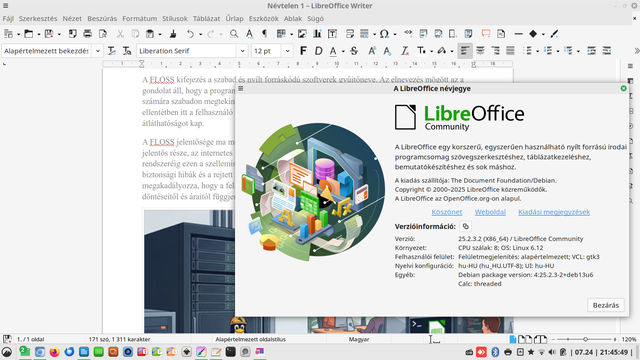Click the Print Preview icon
This screenshot has height=360, width=640.
coord(103,34)
